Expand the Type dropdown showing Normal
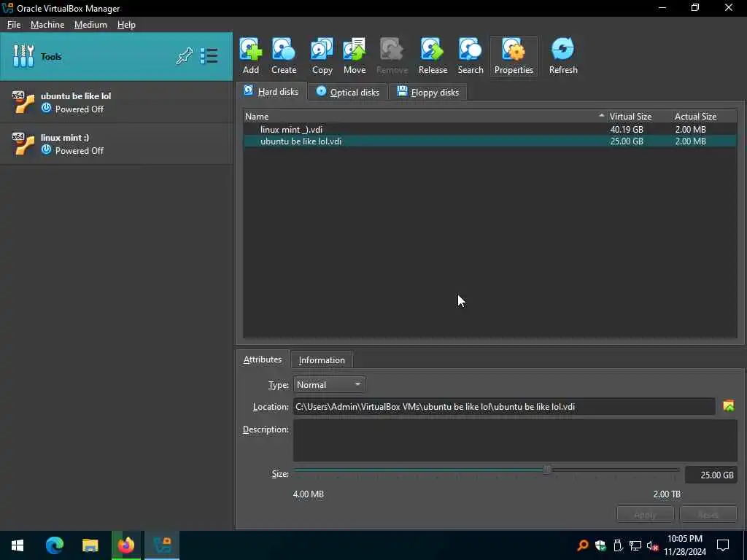 [329, 384]
